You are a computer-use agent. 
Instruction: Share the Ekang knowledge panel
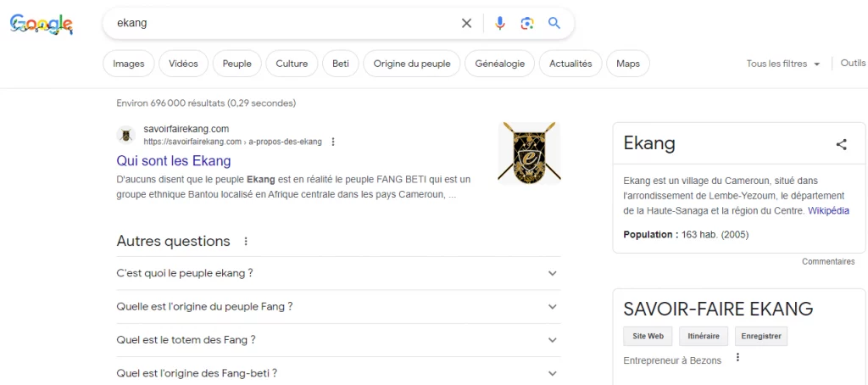[x=842, y=144]
